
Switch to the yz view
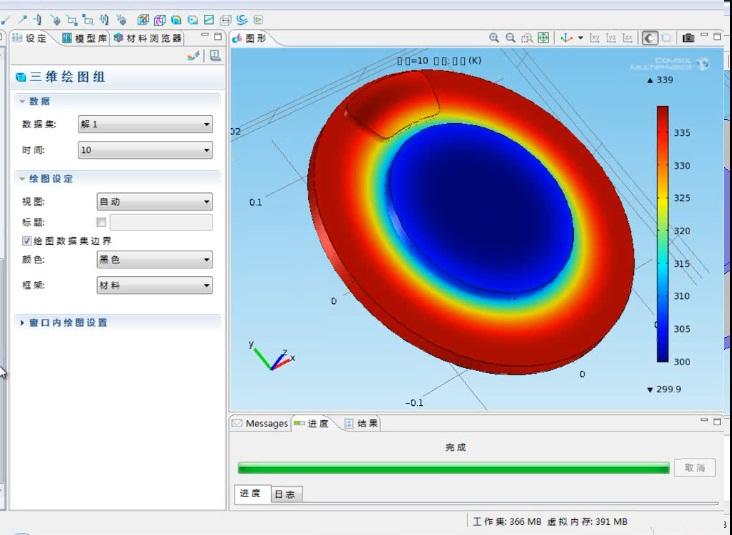pos(611,38)
